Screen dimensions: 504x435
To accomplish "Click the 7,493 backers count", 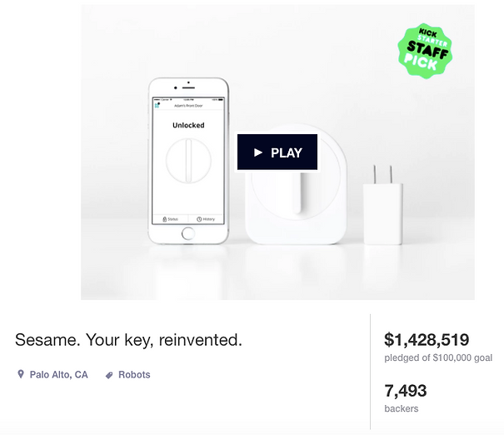I will 406,391.
